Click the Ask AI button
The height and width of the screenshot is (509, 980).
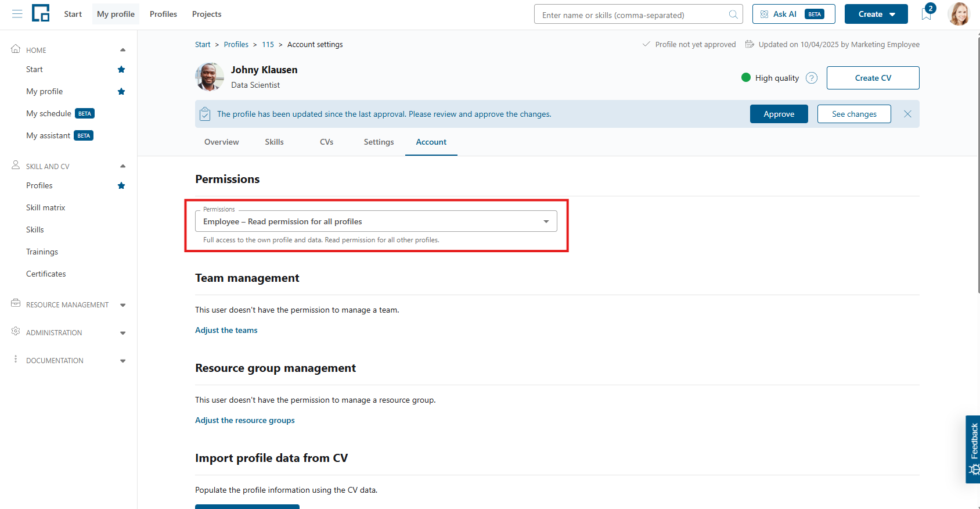[x=794, y=14]
